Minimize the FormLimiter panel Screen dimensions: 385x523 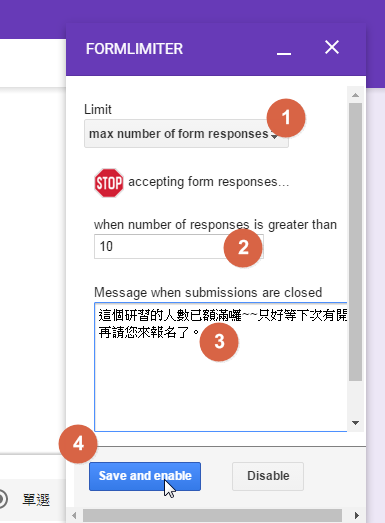(x=284, y=53)
